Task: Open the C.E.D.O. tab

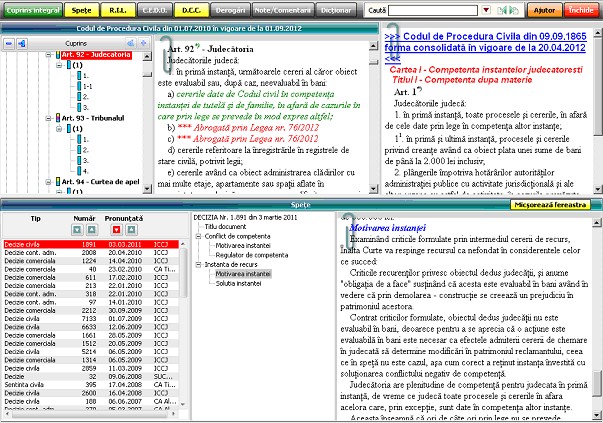Action: tap(155, 10)
